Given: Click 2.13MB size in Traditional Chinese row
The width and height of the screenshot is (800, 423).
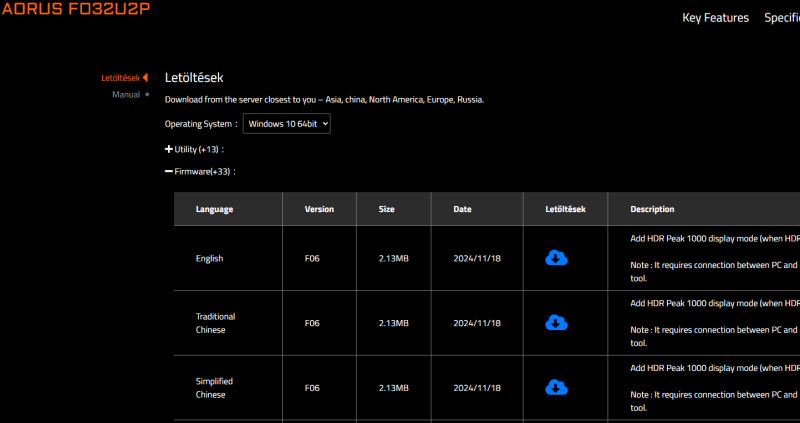Looking at the screenshot, I should (393, 323).
